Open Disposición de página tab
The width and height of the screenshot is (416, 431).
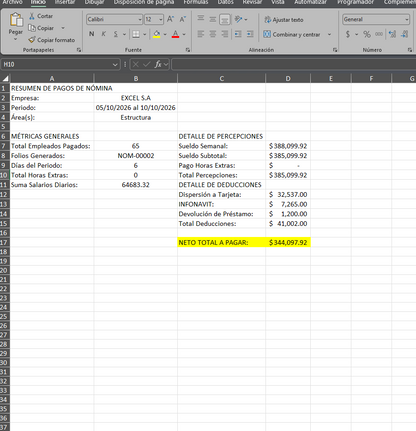pos(144,2)
